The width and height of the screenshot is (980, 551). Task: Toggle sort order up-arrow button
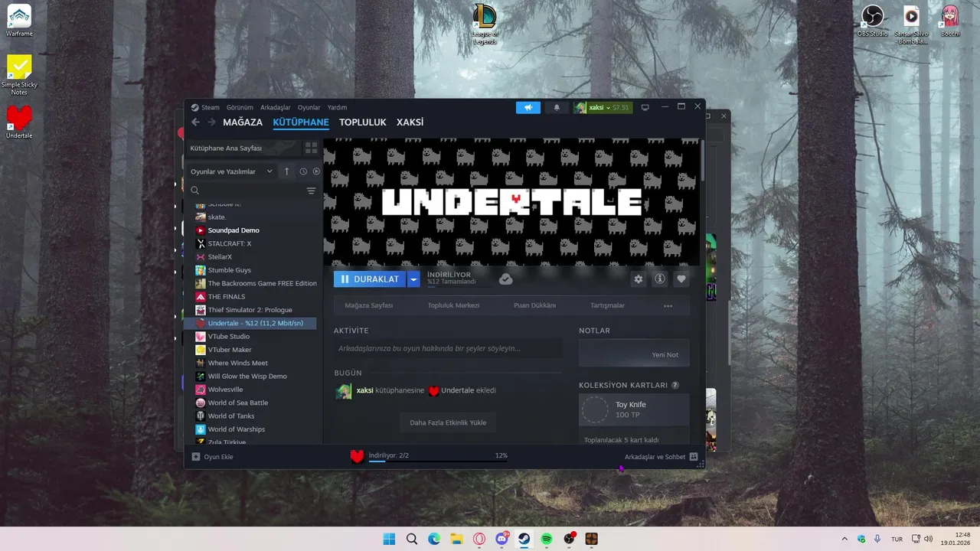point(287,171)
